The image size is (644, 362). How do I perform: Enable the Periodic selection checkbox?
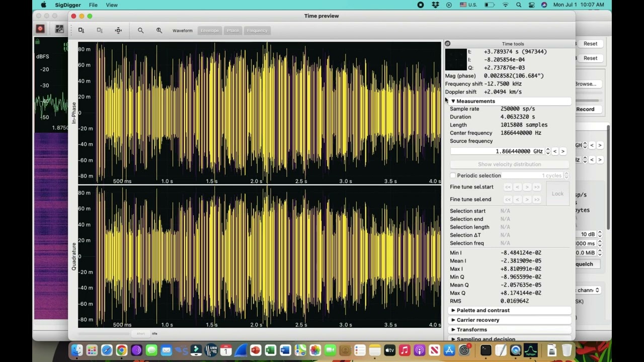point(453,175)
